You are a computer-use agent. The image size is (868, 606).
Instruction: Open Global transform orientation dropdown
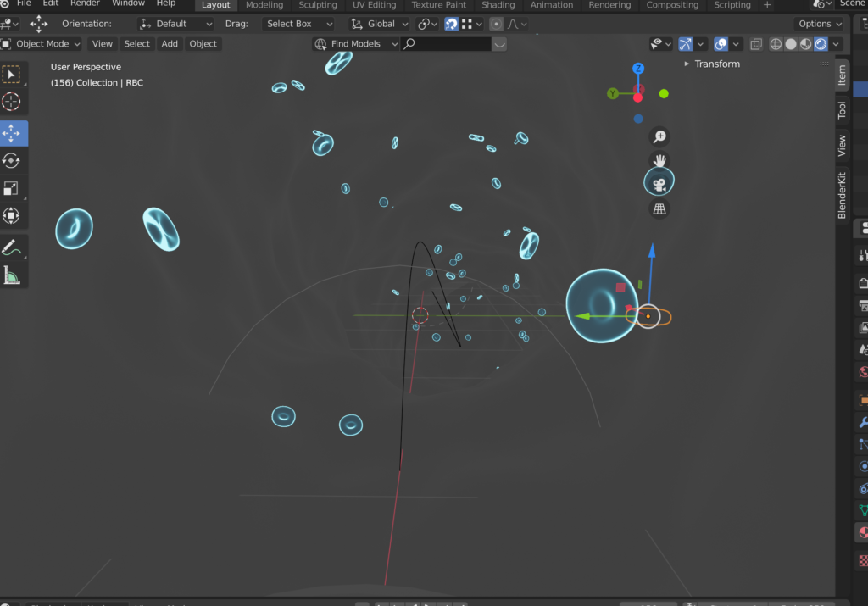[x=380, y=24]
